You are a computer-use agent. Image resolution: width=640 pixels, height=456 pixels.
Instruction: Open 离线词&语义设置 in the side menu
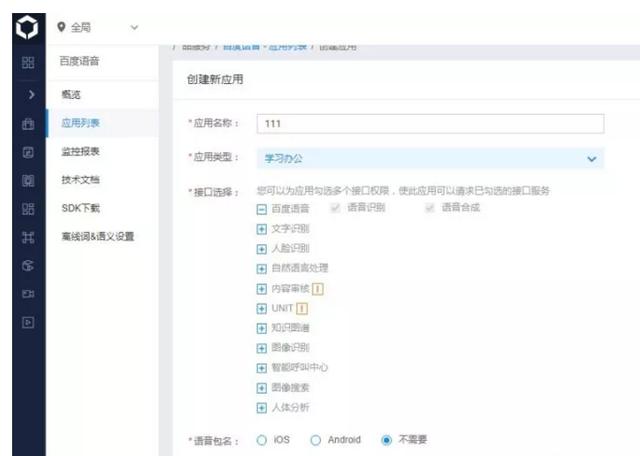coord(98,236)
